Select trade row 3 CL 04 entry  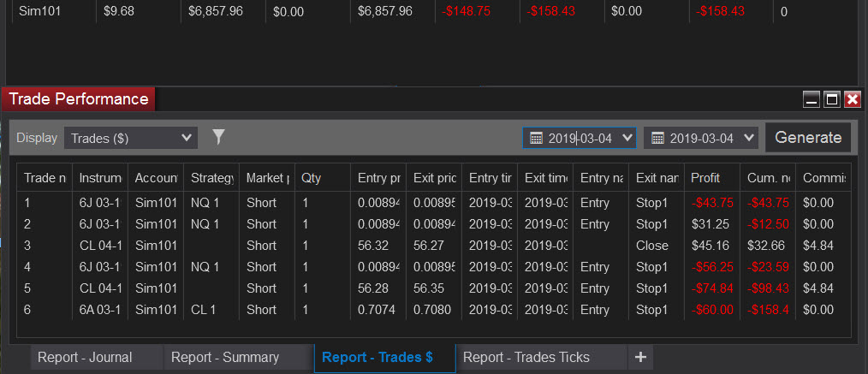pos(433,246)
